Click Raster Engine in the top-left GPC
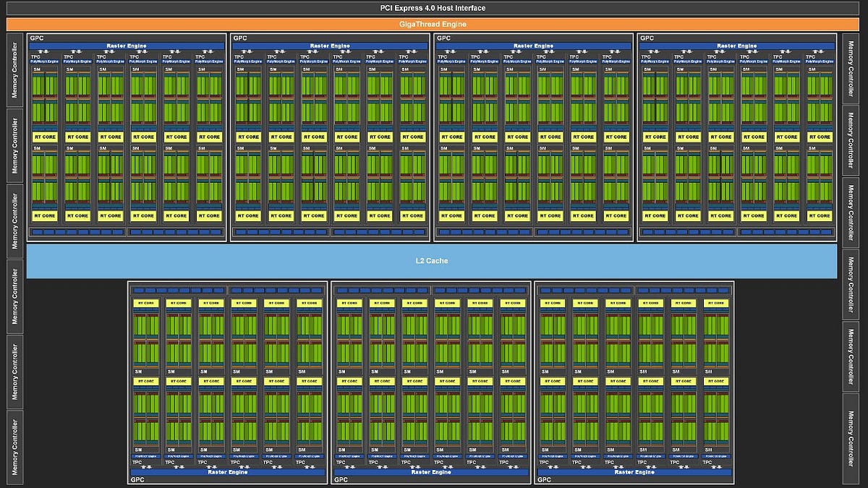Viewport: 868px width, 488px height. point(127,46)
